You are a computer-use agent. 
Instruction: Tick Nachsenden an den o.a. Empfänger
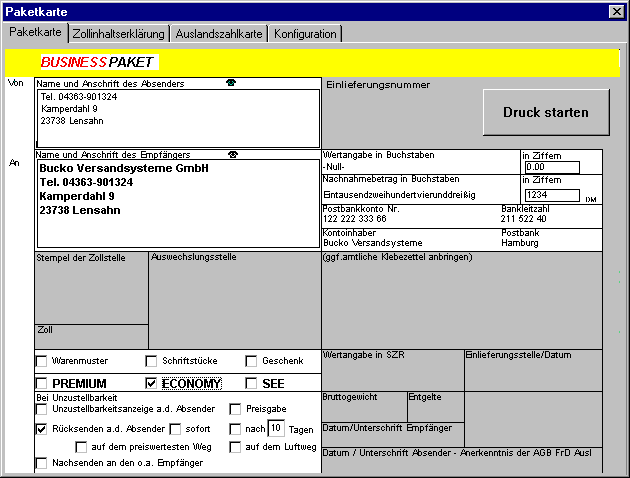(42, 463)
